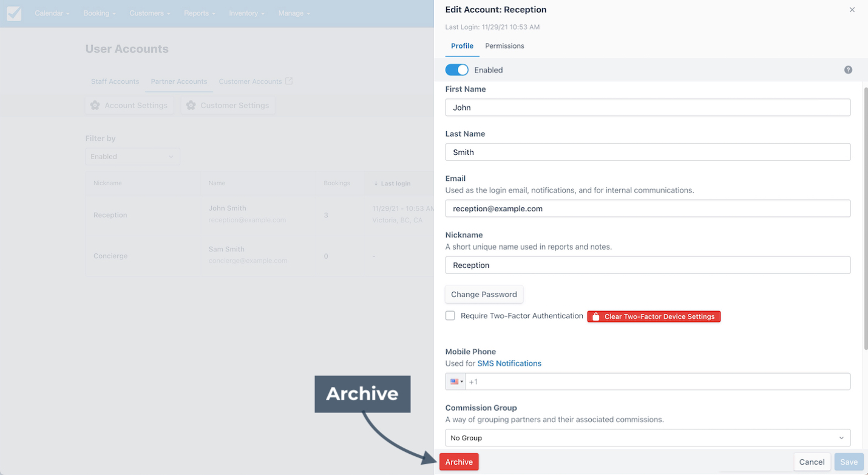Viewport: 868px width, 475px height.
Task: Open the Customers menu
Action: coord(149,13)
